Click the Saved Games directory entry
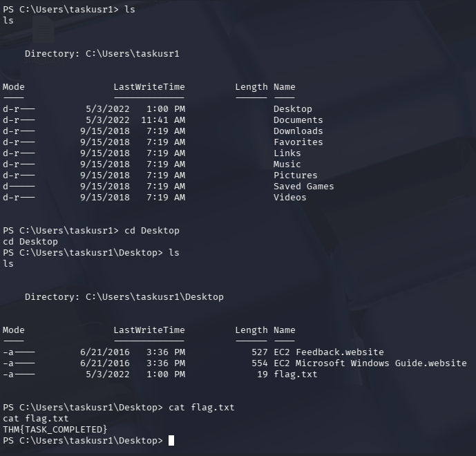Image resolution: width=476 pixels, height=456 pixels. (x=303, y=187)
